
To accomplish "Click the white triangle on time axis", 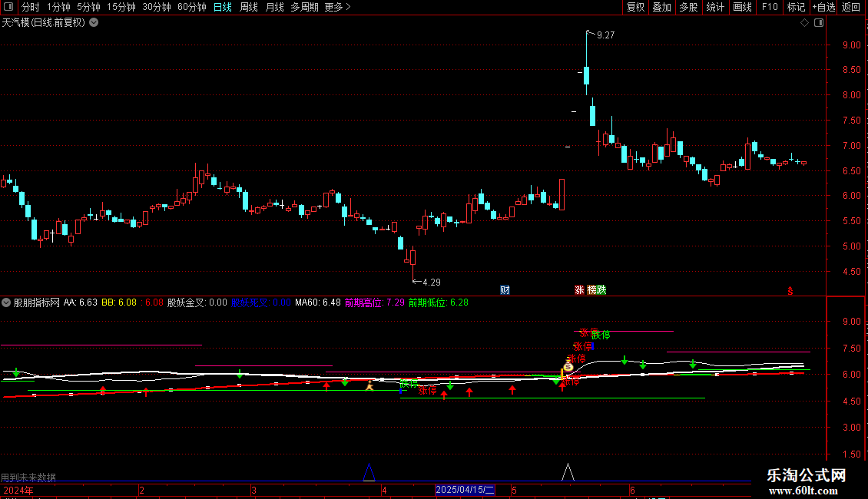I will (568, 472).
